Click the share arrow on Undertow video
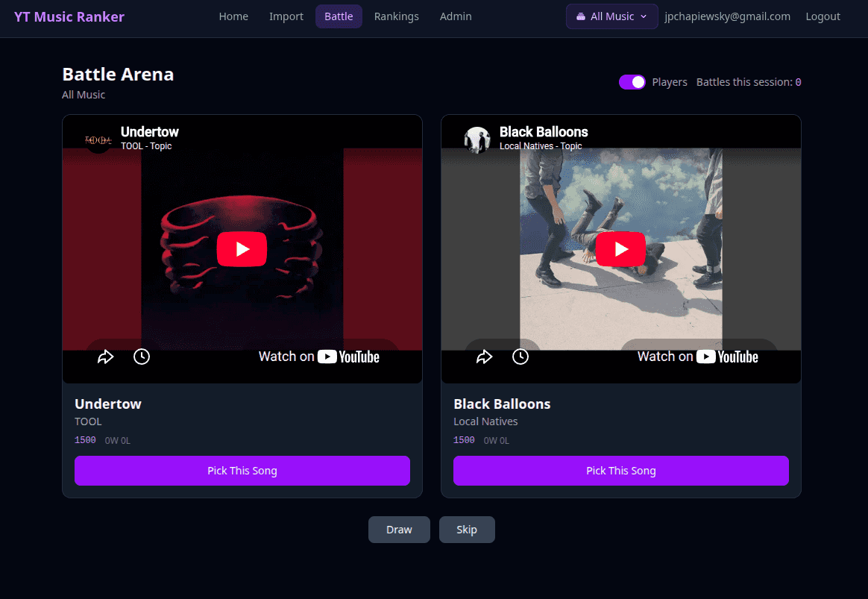868x599 pixels. (105, 357)
